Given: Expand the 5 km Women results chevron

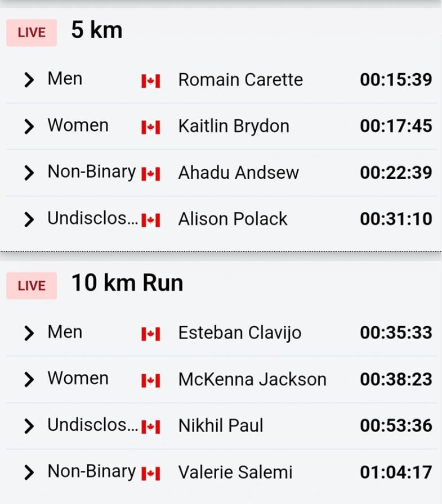Looking at the screenshot, I should pos(29,127).
